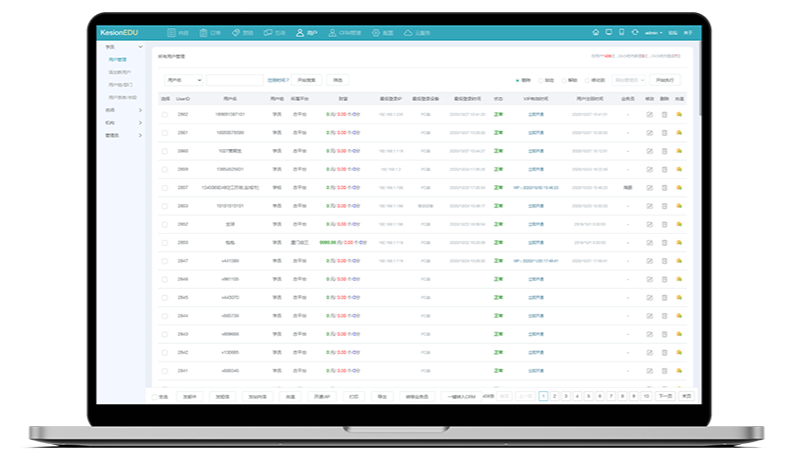794x455 pixels.
Task: Click the yellow recharge icon for user 2860
Action: click(679, 151)
